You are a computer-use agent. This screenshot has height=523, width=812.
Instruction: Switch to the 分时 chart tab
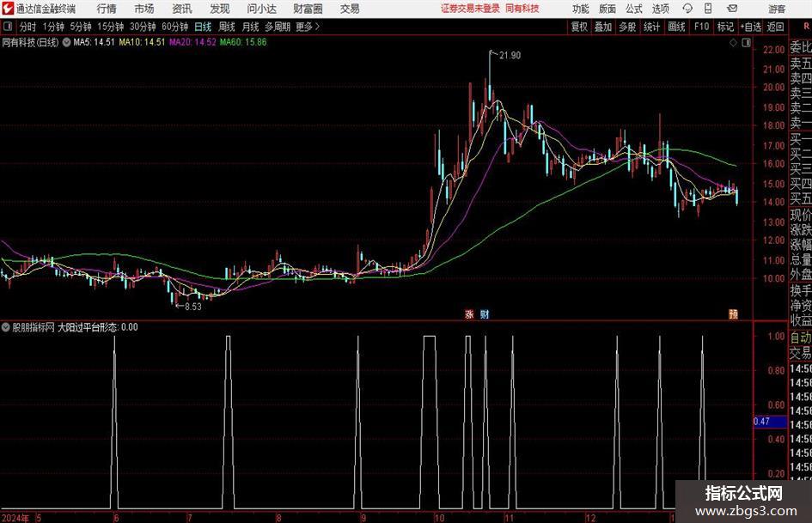click(x=27, y=27)
